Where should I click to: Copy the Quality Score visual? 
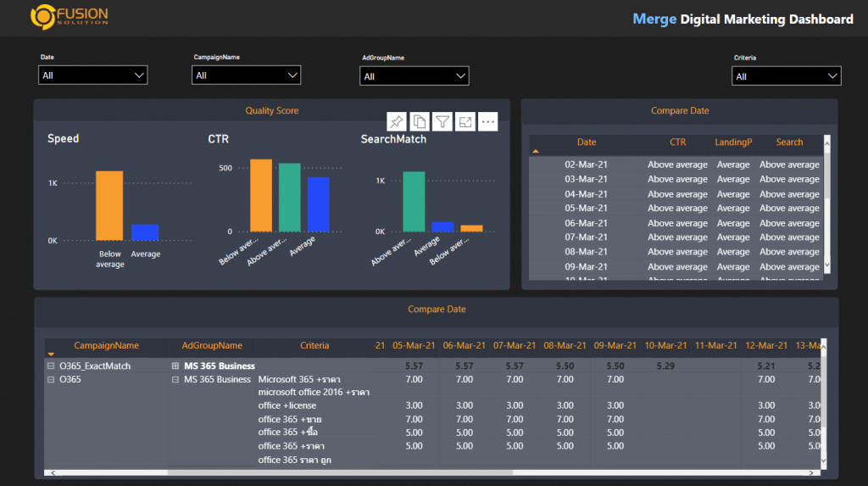click(x=420, y=122)
